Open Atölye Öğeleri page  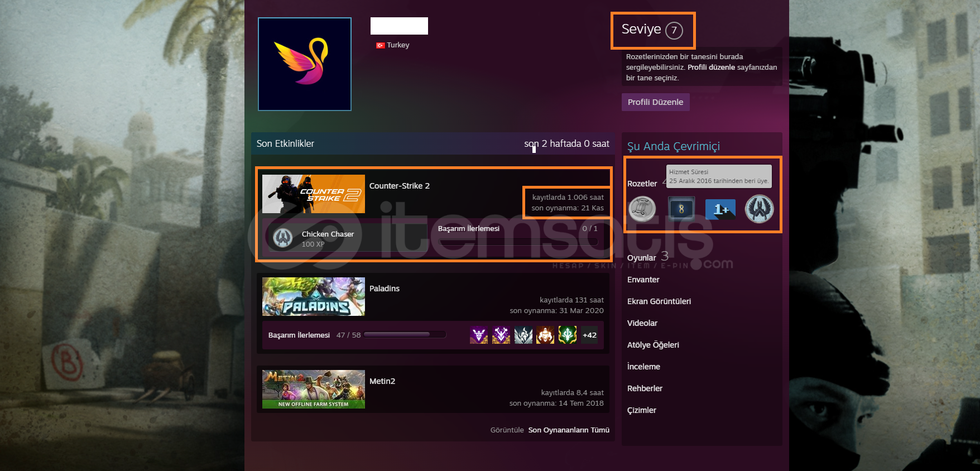(x=654, y=345)
